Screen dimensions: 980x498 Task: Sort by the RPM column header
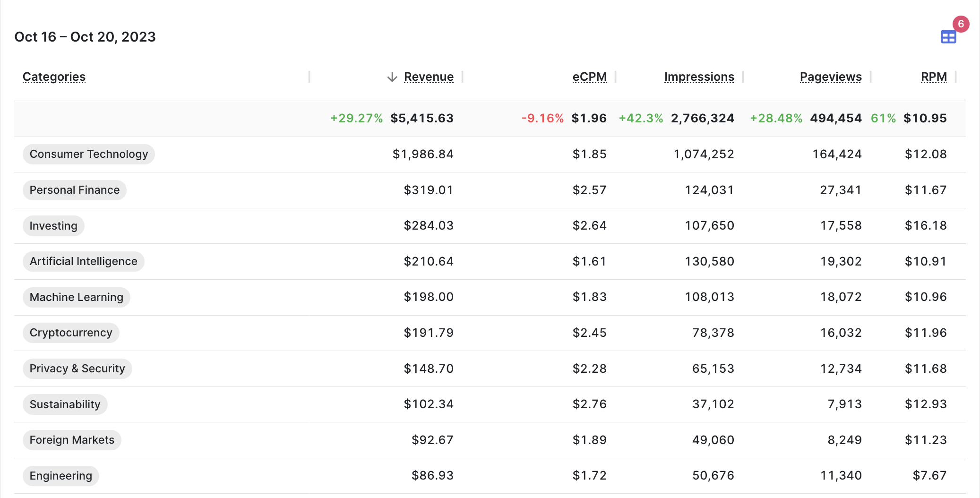(x=934, y=77)
